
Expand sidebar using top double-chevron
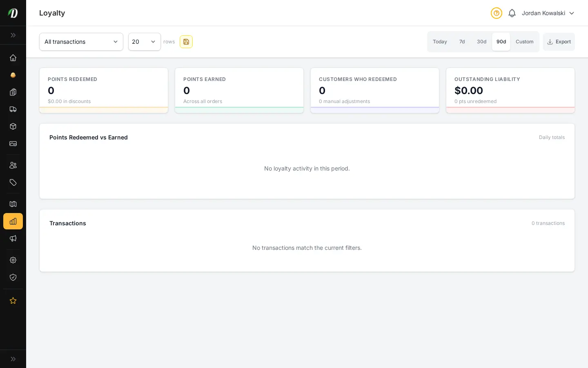point(13,35)
